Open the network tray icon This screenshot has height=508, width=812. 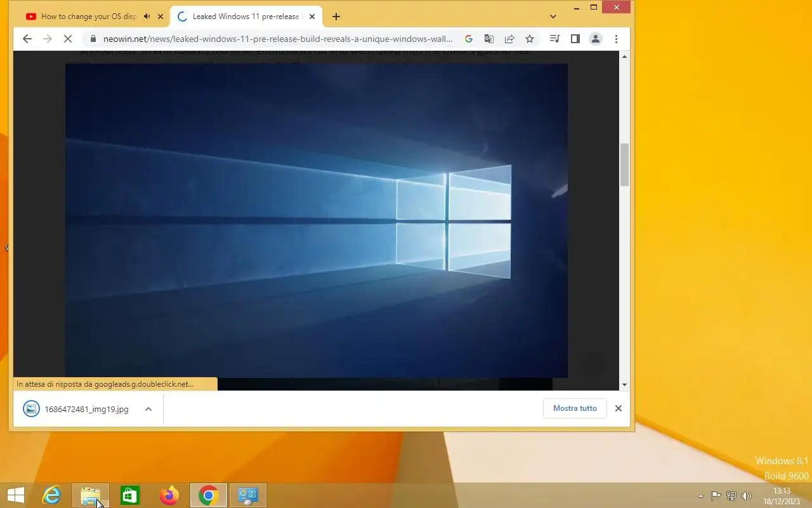(731, 496)
